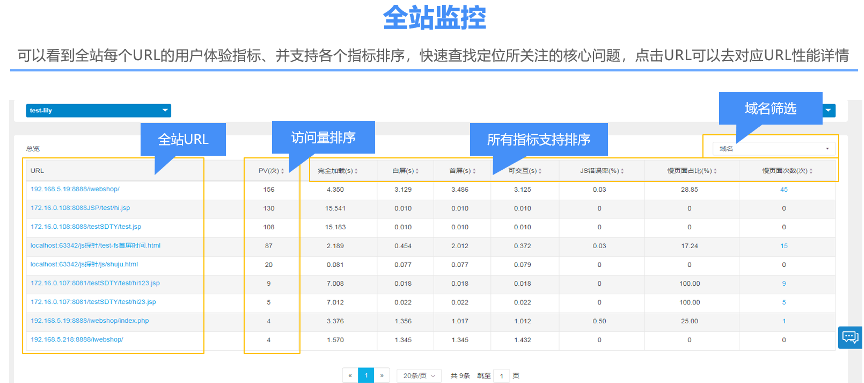Expand the blue dropdown button at top right
864x383 pixels.
pos(829,110)
